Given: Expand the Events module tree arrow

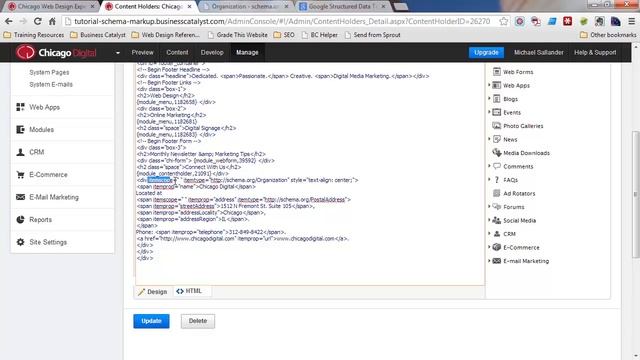Looking at the screenshot, I should (489, 112).
